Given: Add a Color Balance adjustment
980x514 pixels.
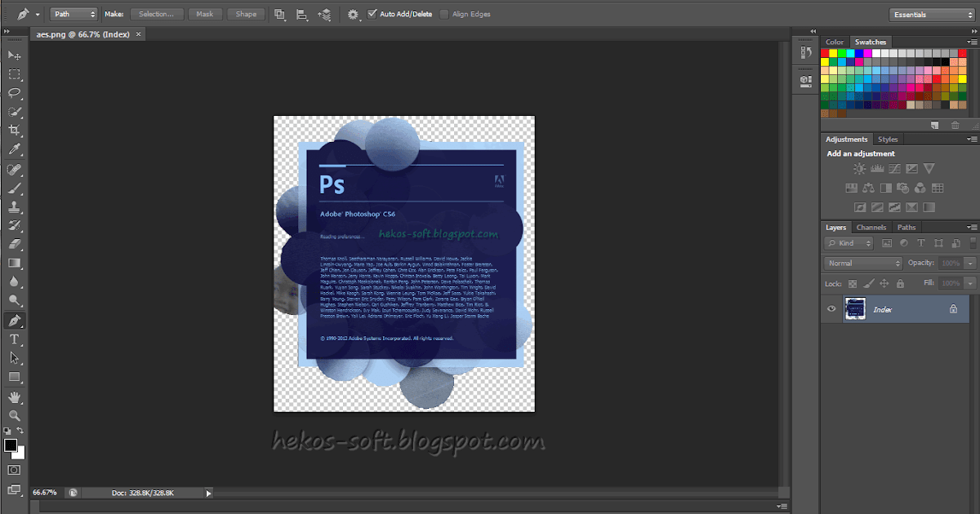Looking at the screenshot, I should point(867,188).
